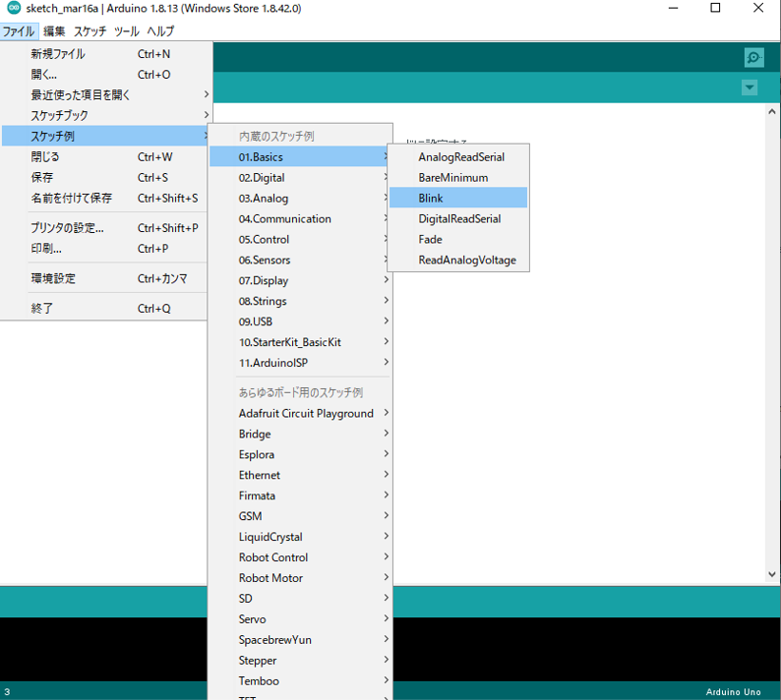Expand スケッチ例 submenu

[x=104, y=136]
